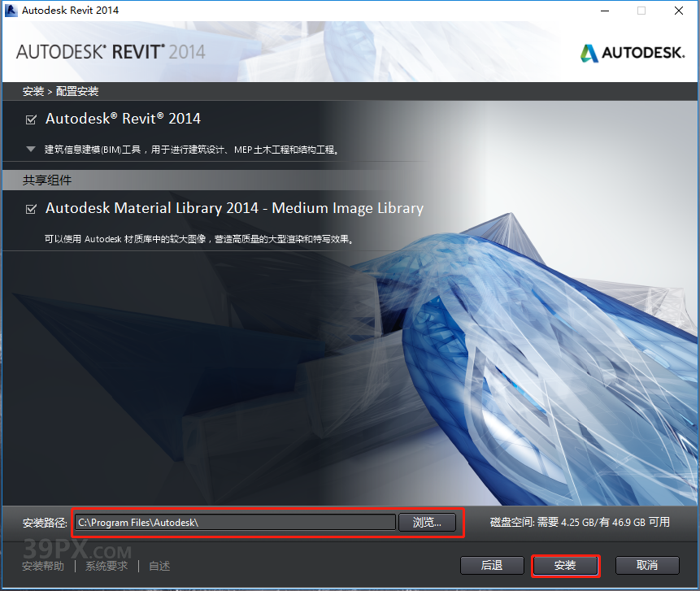
Task: Click the AUTODESK REVIT 2014 banner logo
Action: [110, 51]
